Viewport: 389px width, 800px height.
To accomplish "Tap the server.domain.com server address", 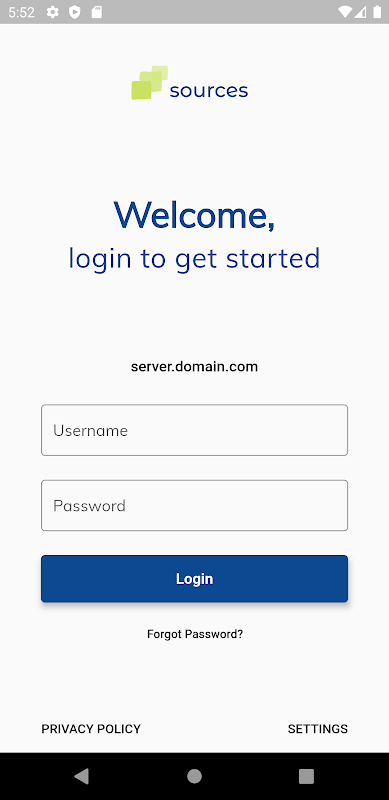I will (x=194, y=366).
